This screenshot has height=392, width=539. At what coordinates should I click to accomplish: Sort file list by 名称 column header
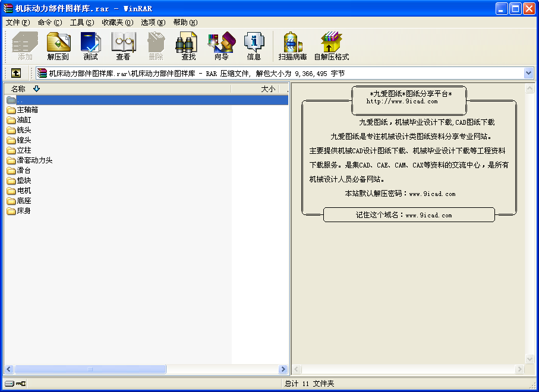[x=18, y=88]
